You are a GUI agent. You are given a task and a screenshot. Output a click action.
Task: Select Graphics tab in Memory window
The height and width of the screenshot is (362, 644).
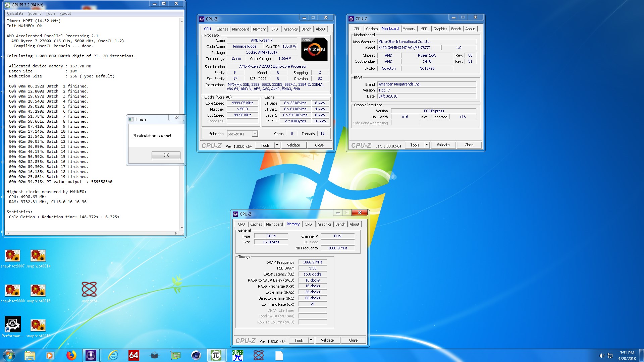324,224
